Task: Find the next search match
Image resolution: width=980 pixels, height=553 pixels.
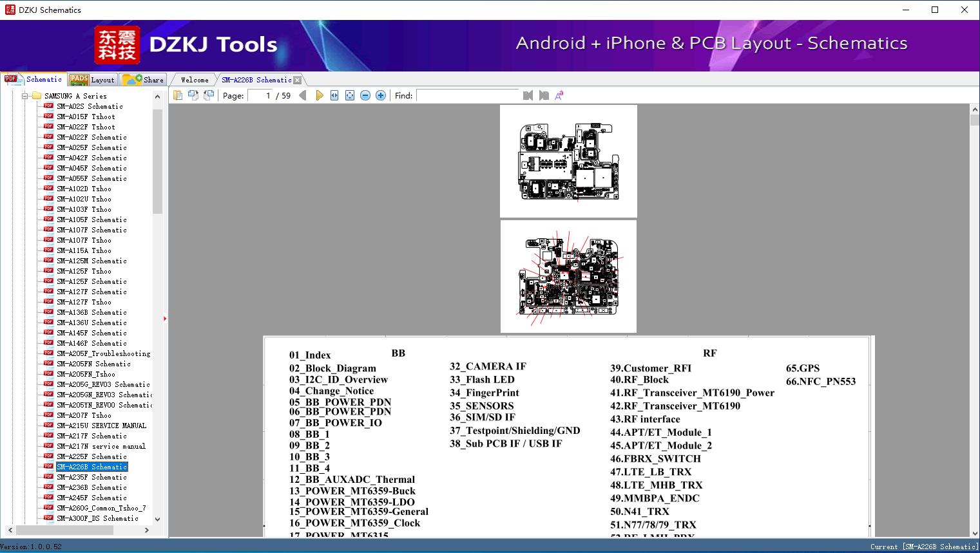Action: [544, 95]
